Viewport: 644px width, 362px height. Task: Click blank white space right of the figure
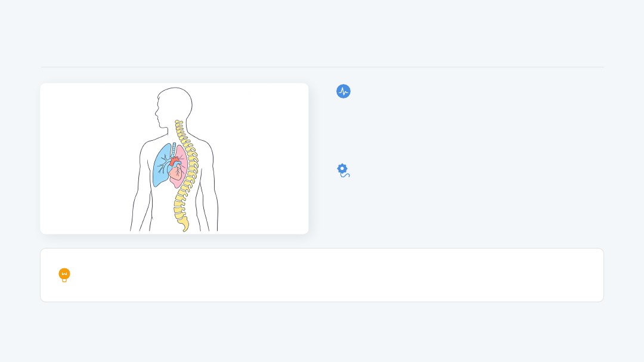(262, 158)
